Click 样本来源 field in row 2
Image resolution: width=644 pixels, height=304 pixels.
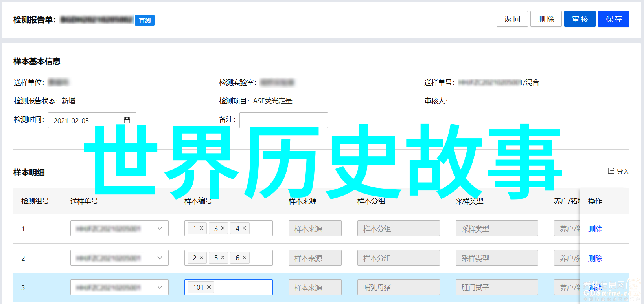pyautogui.click(x=315, y=258)
